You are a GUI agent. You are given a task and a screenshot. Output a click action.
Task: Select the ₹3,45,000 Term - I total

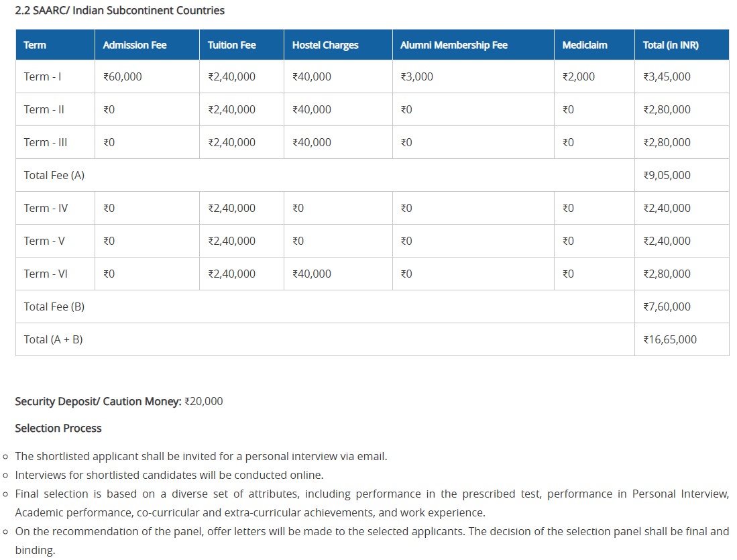667,76
